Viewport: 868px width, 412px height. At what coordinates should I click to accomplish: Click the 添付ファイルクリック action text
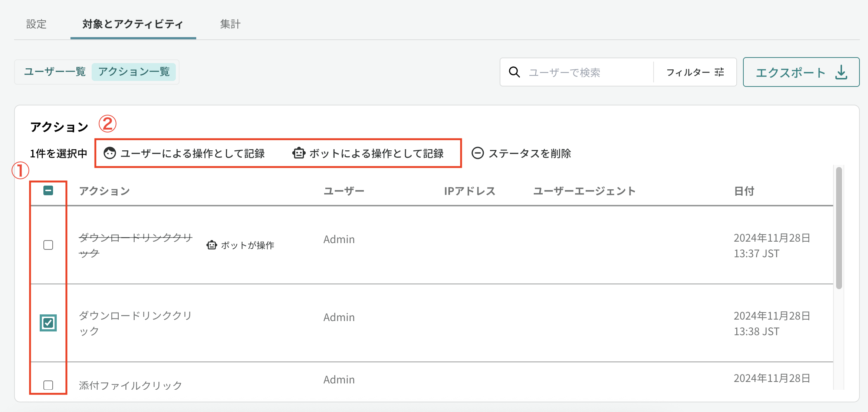click(130, 385)
